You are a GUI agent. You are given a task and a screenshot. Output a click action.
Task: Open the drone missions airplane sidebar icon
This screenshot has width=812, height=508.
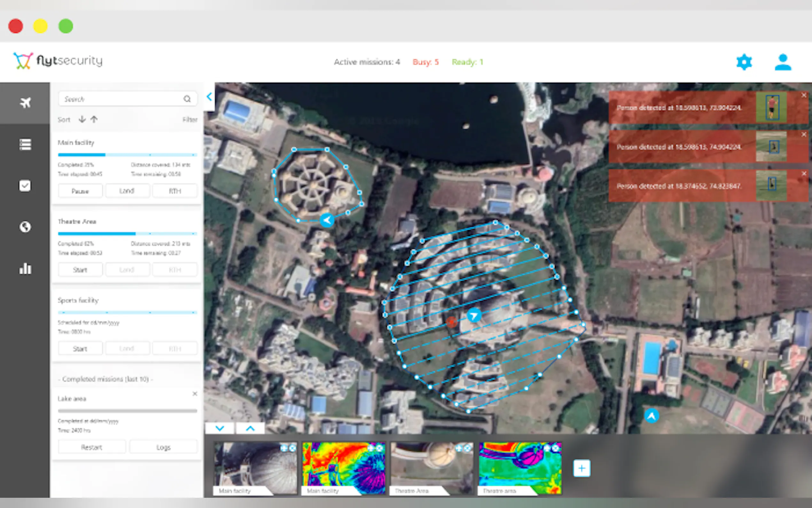[x=25, y=102]
